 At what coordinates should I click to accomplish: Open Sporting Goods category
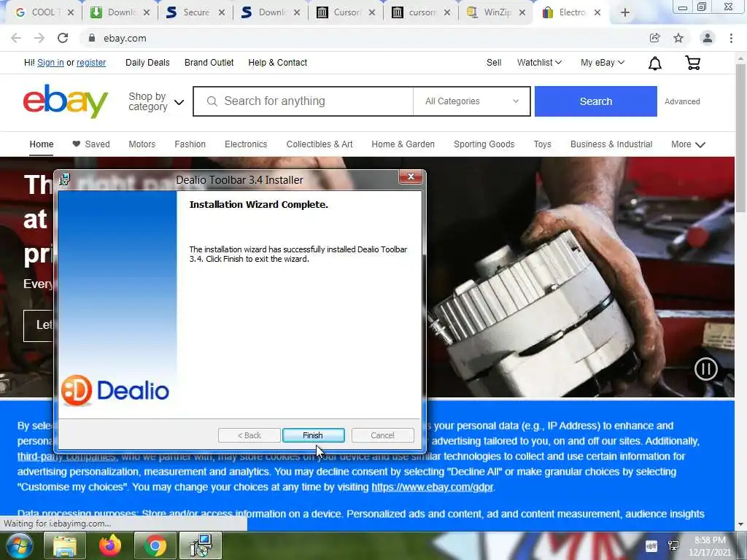(x=484, y=144)
